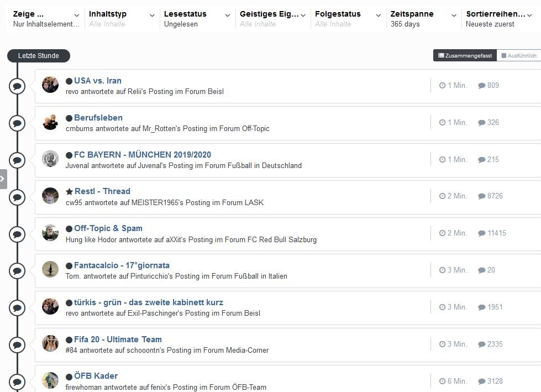Click the unread dot beside ÖFB Kader
This screenshot has width=541, height=392.
pos(69,377)
